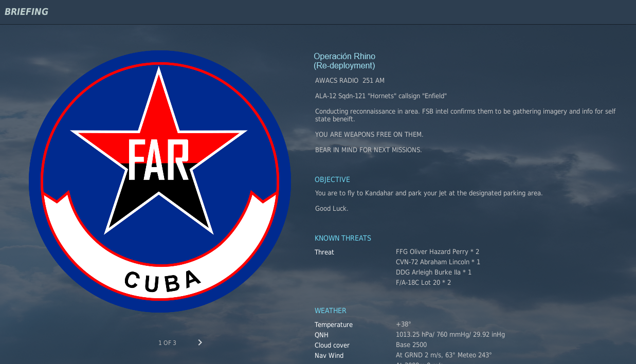The width and height of the screenshot is (636, 364).
Task: Click the Nav Wind label
Action: 329,356
